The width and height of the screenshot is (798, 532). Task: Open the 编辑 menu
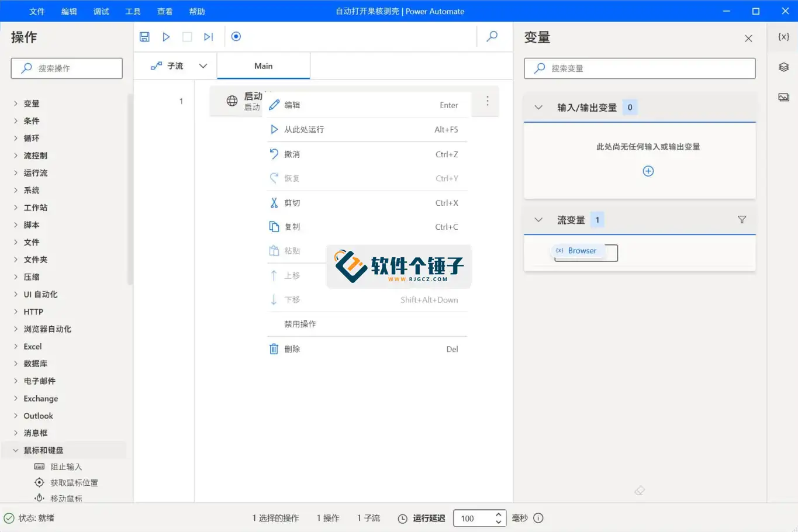coord(69,11)
